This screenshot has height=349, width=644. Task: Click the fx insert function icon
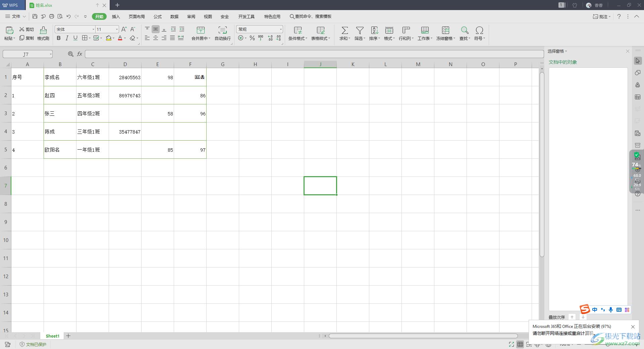79,54
